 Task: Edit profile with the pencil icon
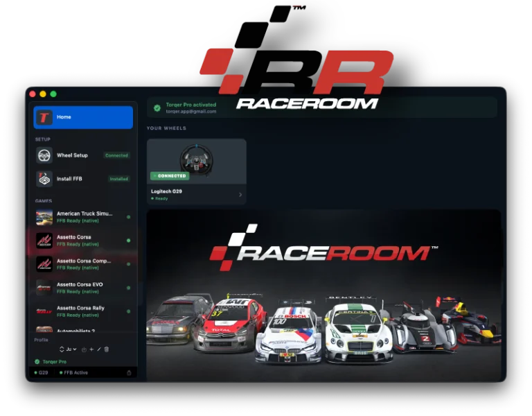[99, 349]
